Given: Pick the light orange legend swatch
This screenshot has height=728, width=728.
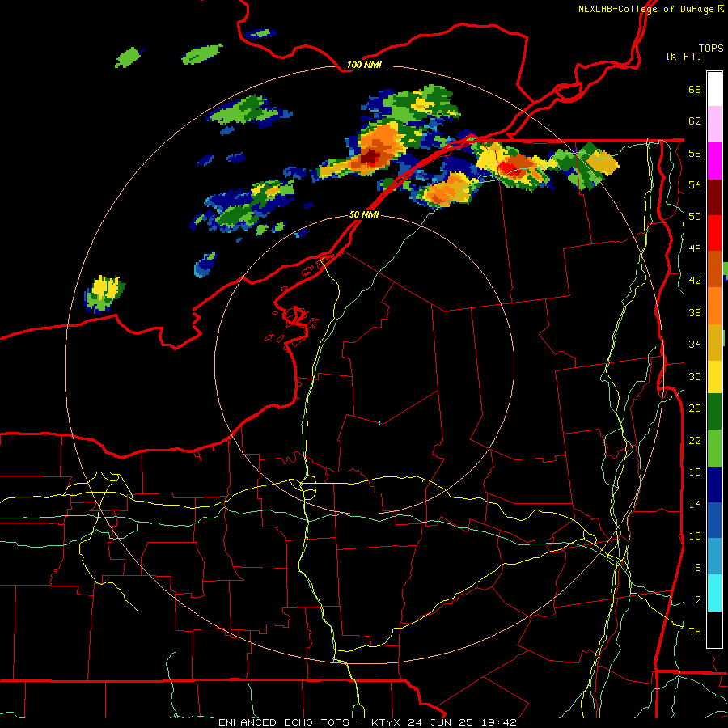Looking at the screenshot, I should pyautogui.click(x=714, y=305).
